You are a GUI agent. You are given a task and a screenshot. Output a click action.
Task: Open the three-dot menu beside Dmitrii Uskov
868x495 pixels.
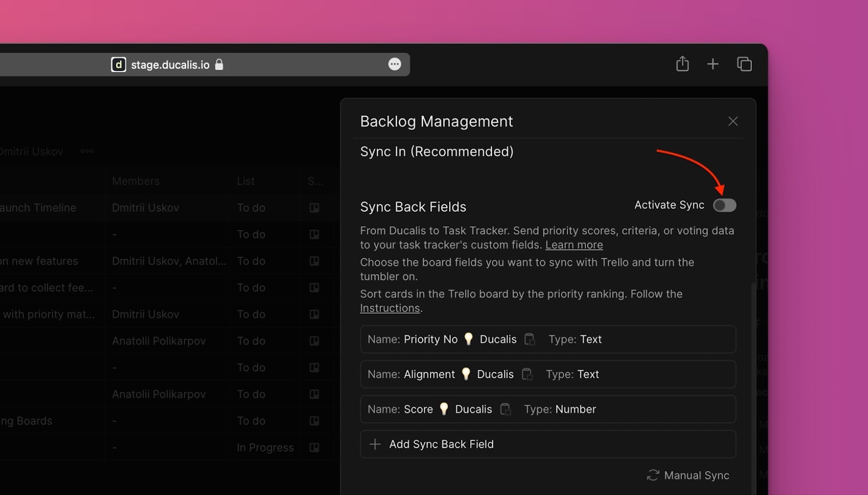click(x=87, y=151)
